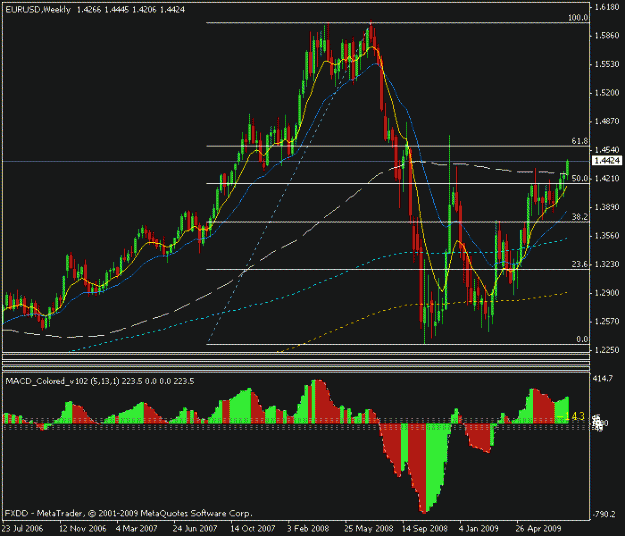This screenshot has height=536, width=625.
Task: Click the 25 May 2008 date label
Action: pos(369,529)
